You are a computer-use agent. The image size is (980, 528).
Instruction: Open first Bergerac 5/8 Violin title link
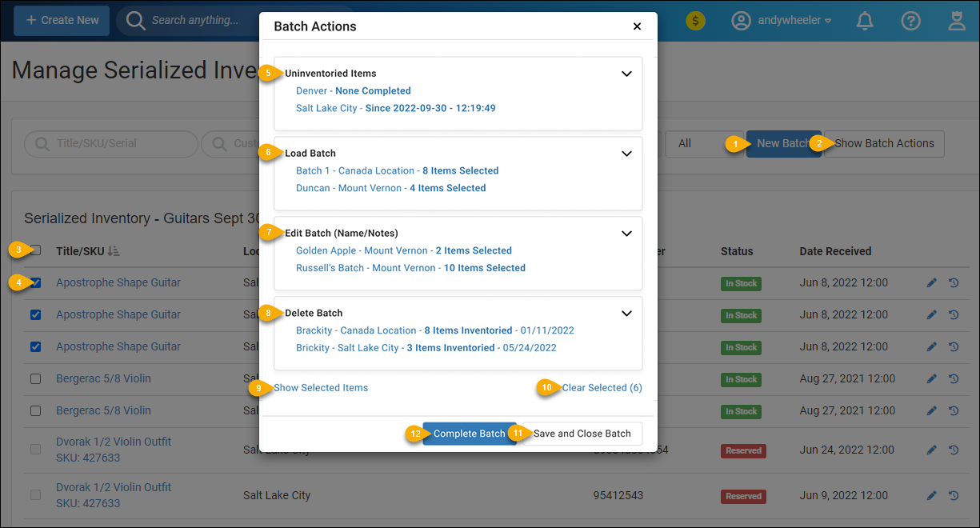103,378
